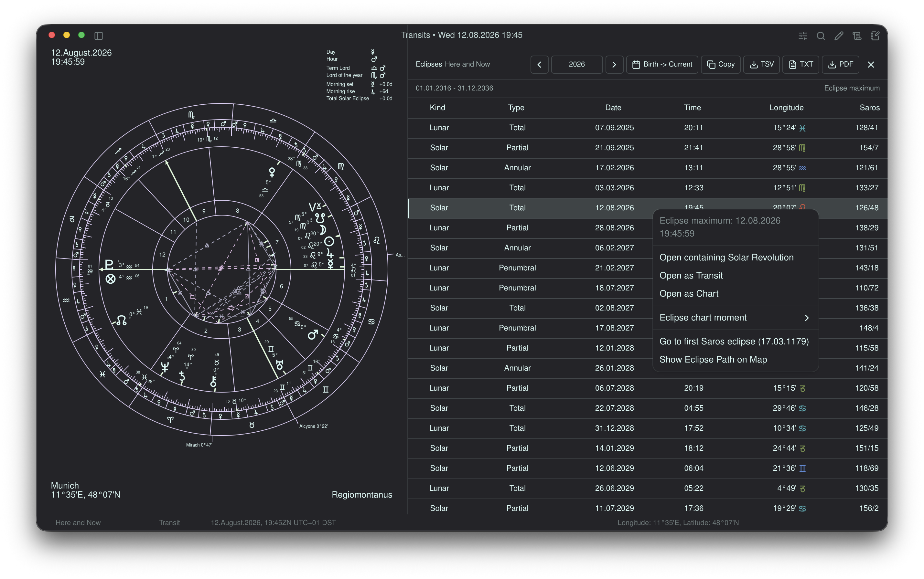This screenshot has height=579, width=924.
Task: Toggle the sidebar panel icon
Action: (99, 36)
